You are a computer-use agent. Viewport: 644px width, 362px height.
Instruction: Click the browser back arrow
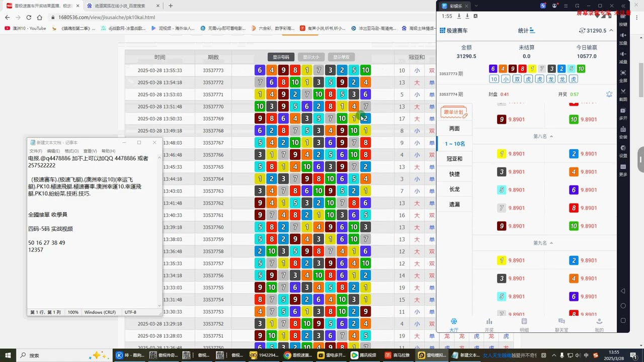[7, 17]
